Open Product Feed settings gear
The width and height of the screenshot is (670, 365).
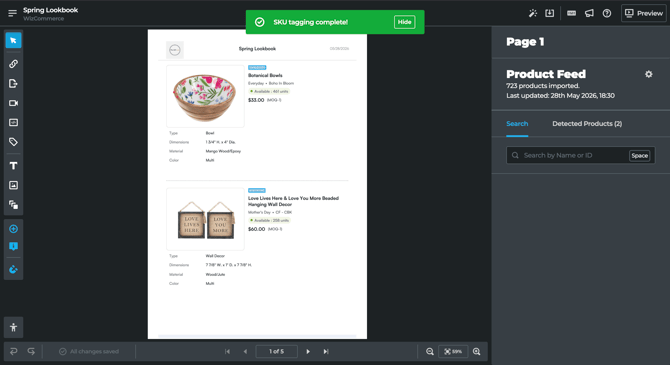[x=649, y=74]
